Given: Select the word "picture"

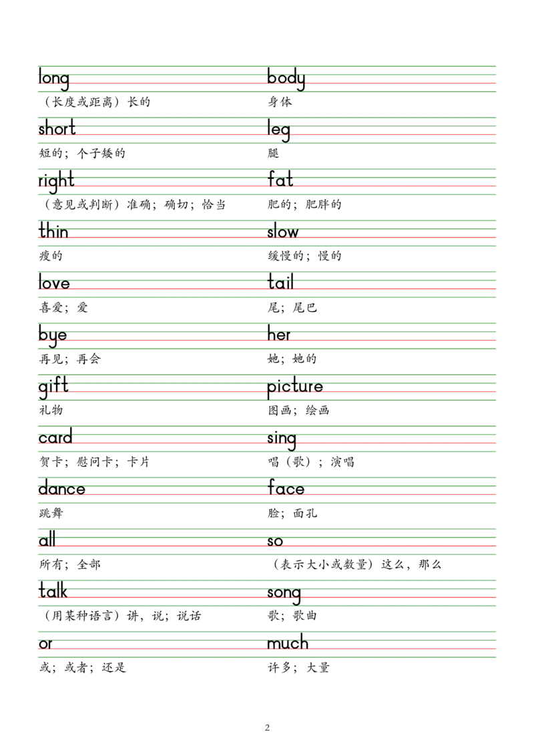Looking at the screenshot, I should pos(295,387).
